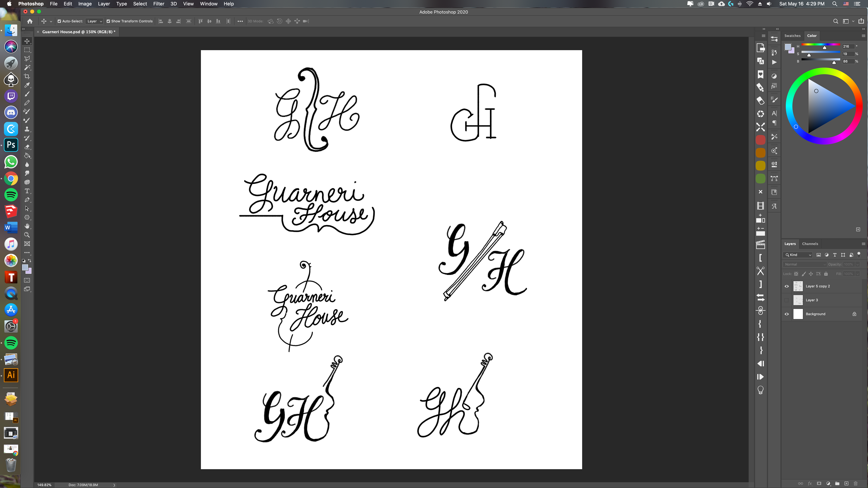Viewport: 868px width, 488px height.
Task: Select the Background layer thumbnail
Action: pos(798,314)
